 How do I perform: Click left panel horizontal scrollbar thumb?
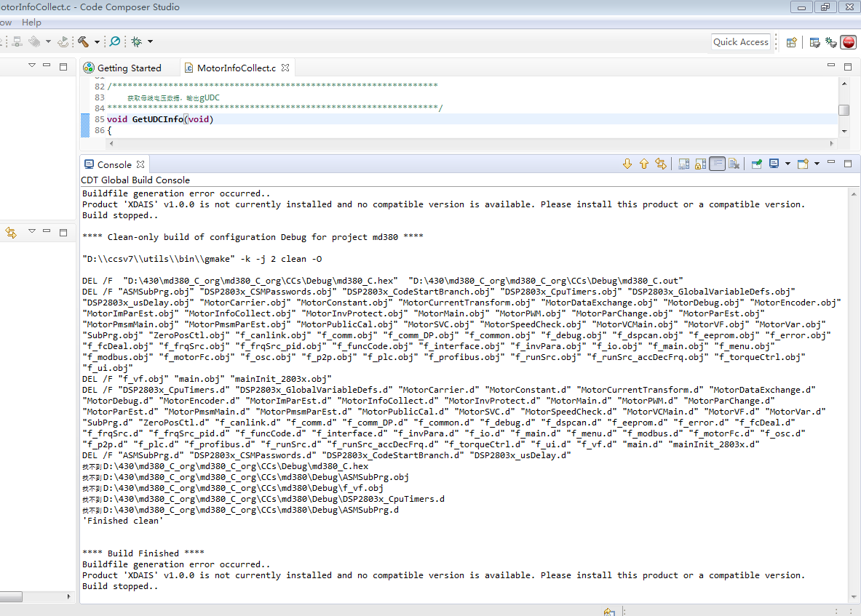click(x=11, y=596)
